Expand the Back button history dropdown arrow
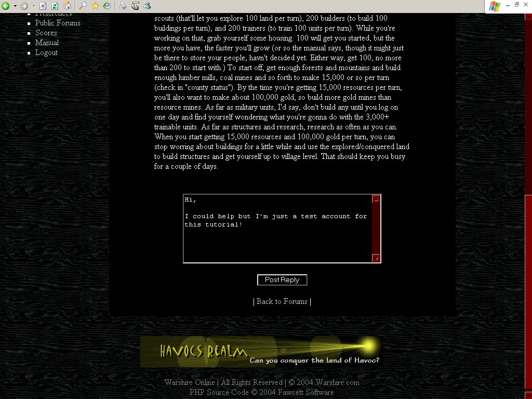Image resolution: width=532 pixels, height=399 pixels. 15,6
